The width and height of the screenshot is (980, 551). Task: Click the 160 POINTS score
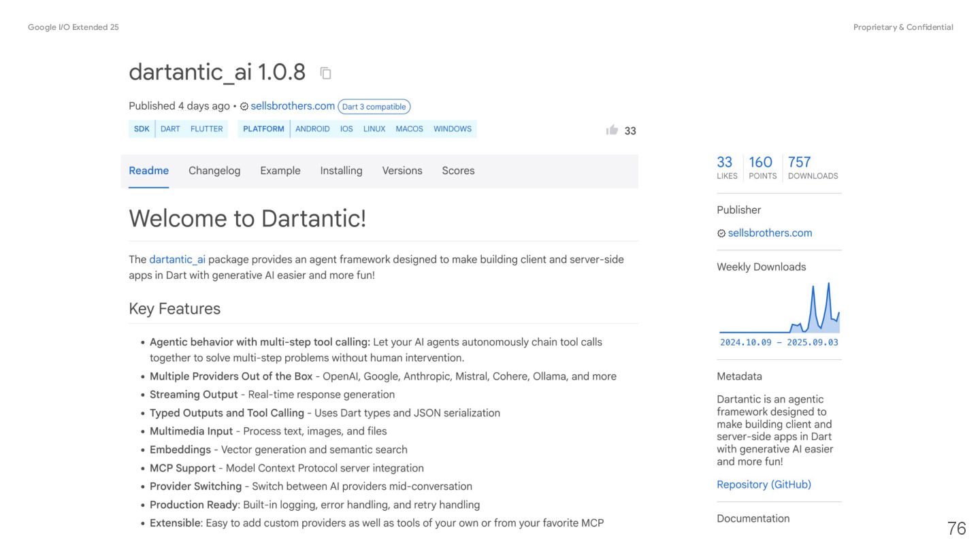click(762, 167)
